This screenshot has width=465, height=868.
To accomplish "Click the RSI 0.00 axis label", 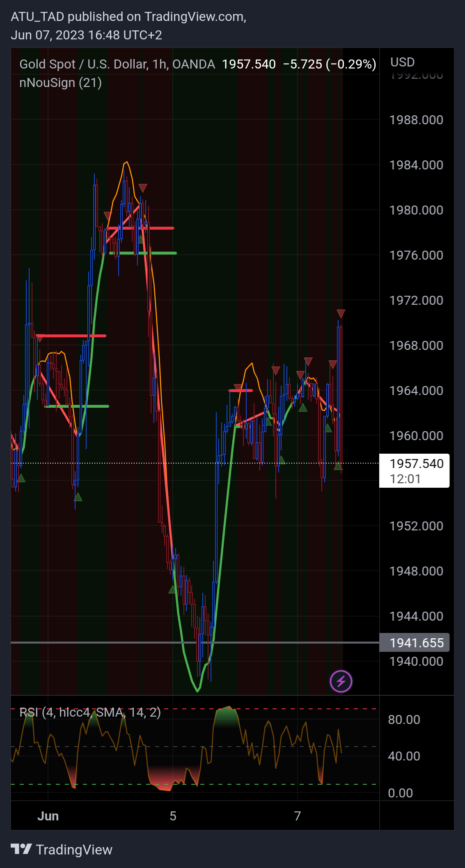I will coord(400,793).
